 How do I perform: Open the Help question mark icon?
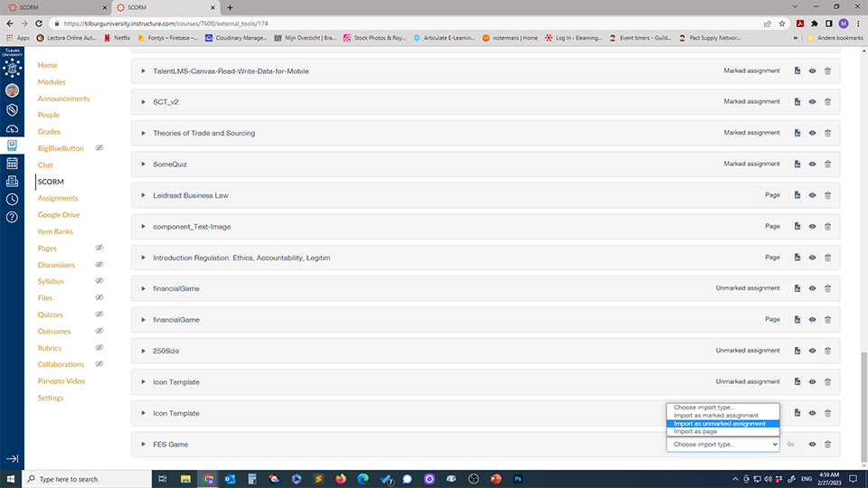click(x=12, y=217)
